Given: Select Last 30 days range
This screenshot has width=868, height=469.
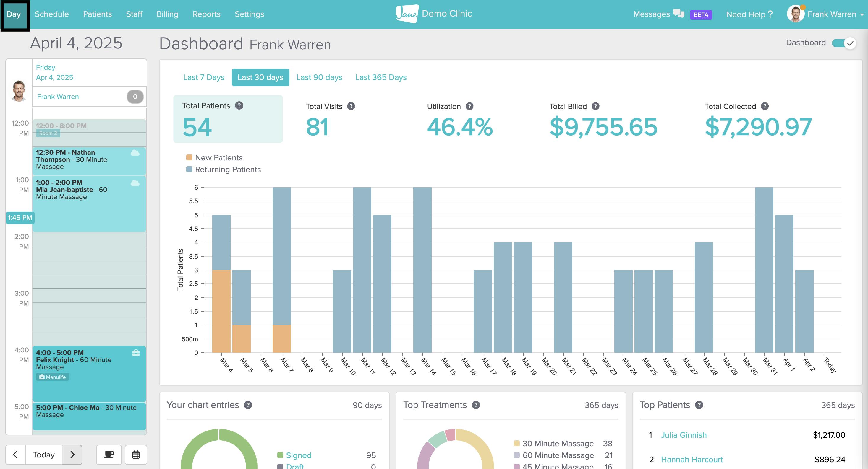Looking at the screenshot, I should pyautogui.click(x=260, y=77).
